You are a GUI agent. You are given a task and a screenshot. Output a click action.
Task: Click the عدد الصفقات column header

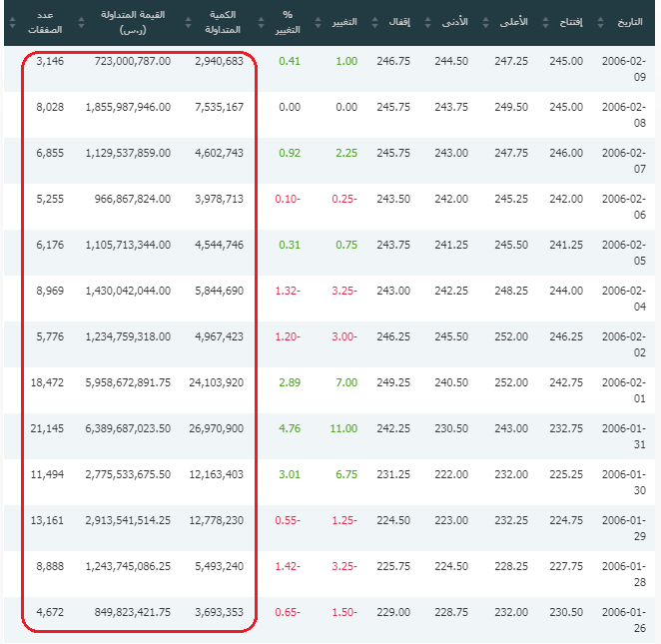coord(45,22)
